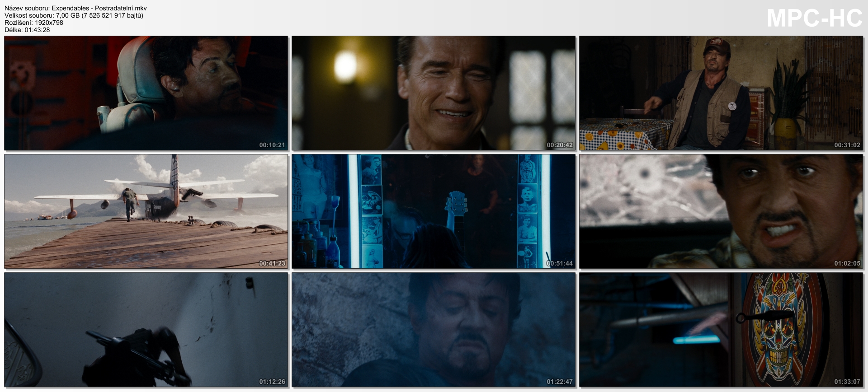The image size is (868, 392).
Task: Click the timestamp label 00:31:02
Action: click(x=847, y=145)
